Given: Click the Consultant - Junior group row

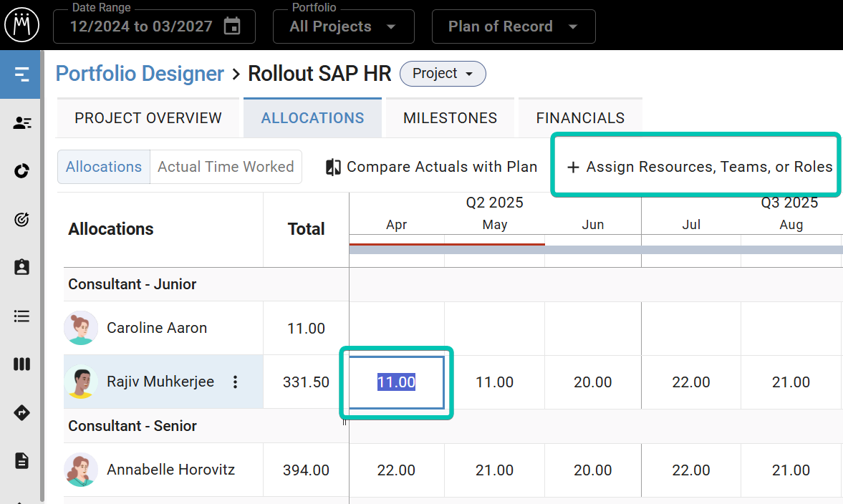Looking at the screenshot, I should click(x=206, y=284).
